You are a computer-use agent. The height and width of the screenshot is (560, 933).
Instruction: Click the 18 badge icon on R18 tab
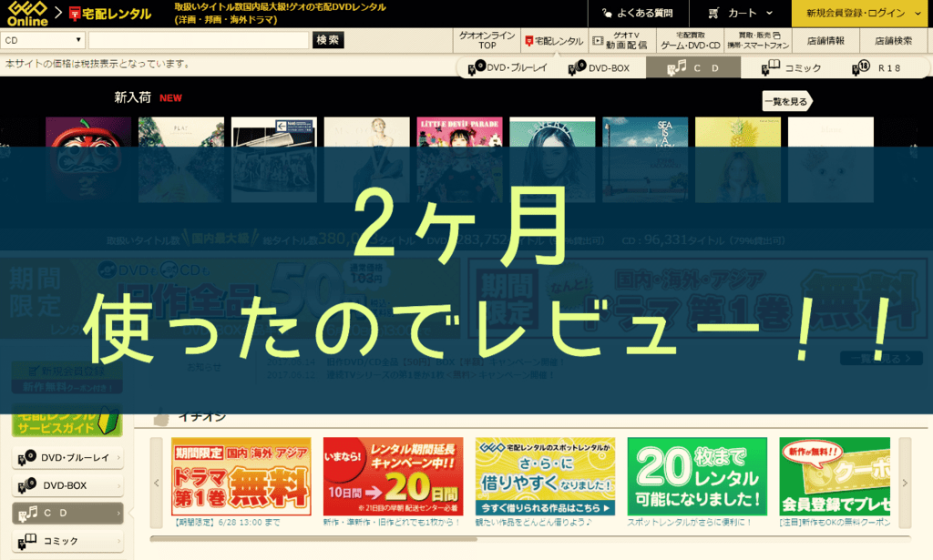[x=861, y=67]
